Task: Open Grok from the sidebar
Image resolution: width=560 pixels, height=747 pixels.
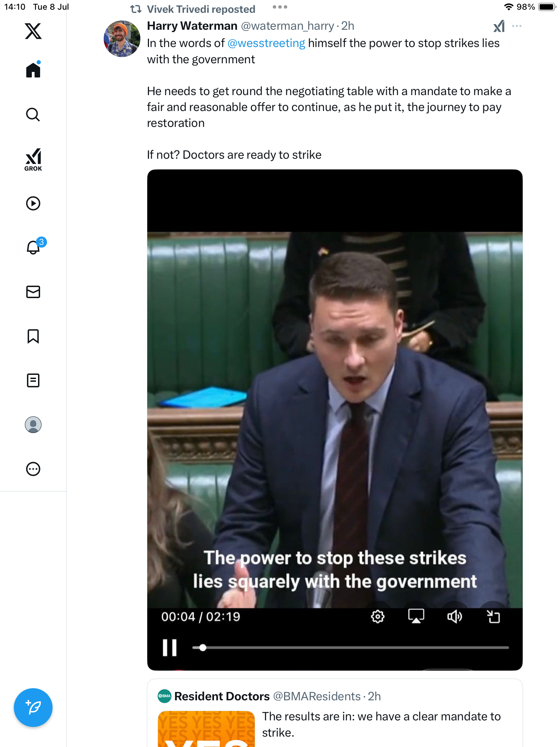Action: click(x=33, y=160)
